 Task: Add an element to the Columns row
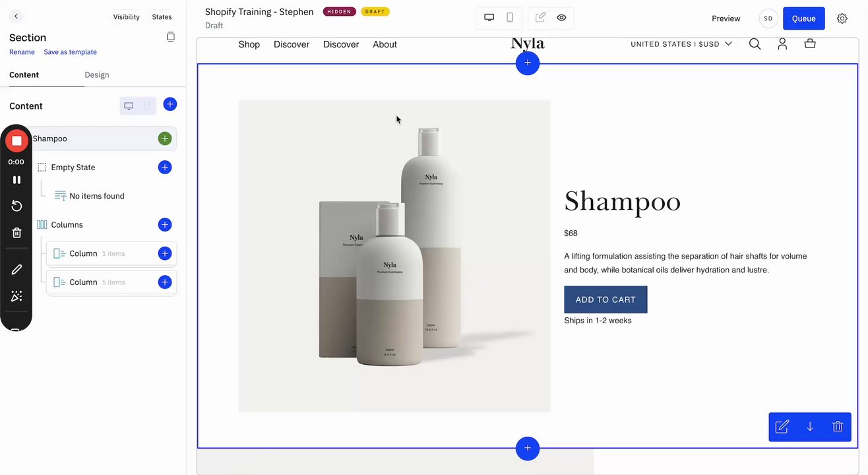165,225
